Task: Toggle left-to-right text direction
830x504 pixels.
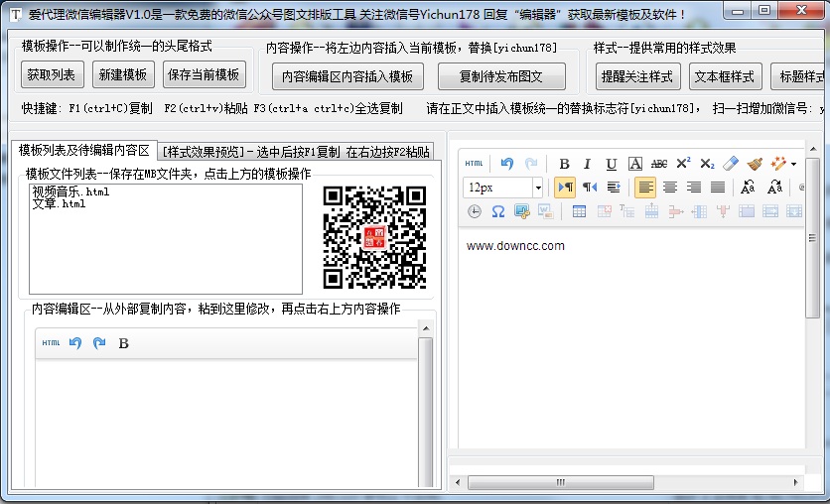Action: tap(565, 188)
